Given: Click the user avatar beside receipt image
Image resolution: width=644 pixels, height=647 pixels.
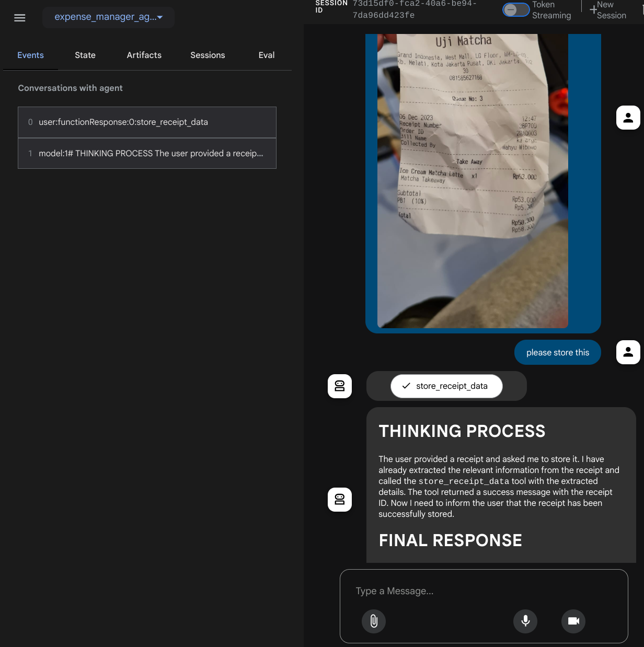Looking at the screenshot, I should click(x=628, y=118).
